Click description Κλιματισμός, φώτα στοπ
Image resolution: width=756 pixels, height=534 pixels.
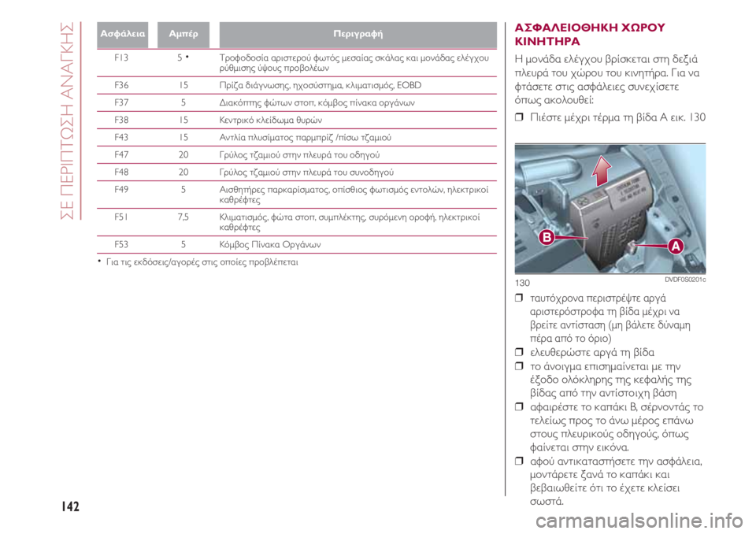coord(350,222)
